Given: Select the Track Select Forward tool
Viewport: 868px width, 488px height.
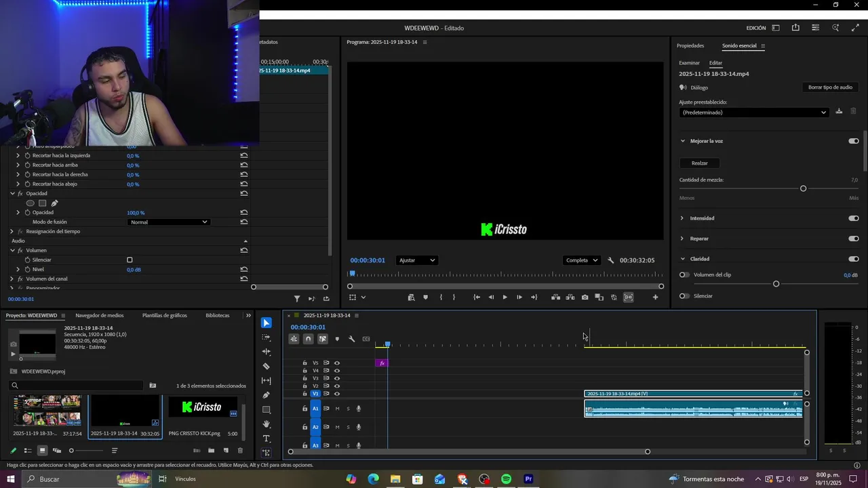Looking at the screenshot, I should click(267, 337).
